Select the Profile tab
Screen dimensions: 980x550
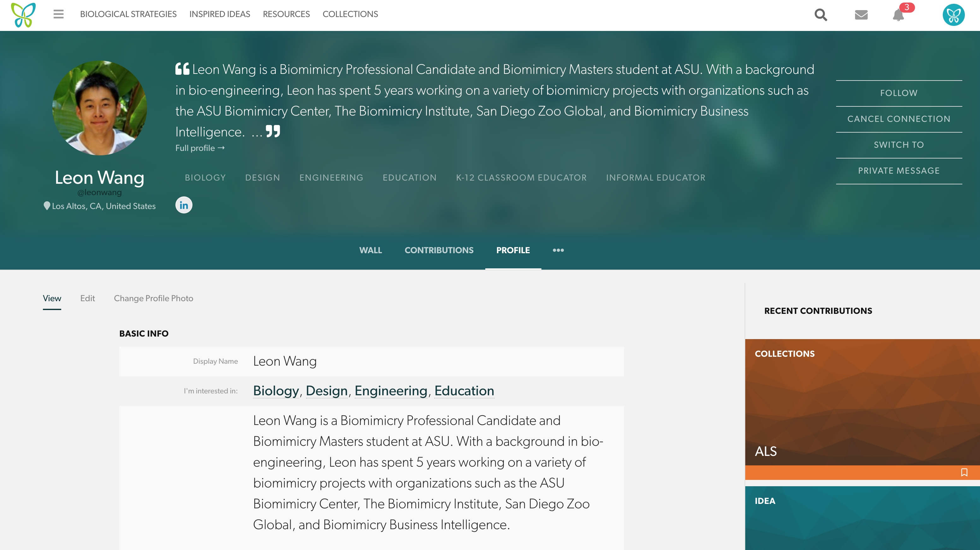(x=513, y=250)
